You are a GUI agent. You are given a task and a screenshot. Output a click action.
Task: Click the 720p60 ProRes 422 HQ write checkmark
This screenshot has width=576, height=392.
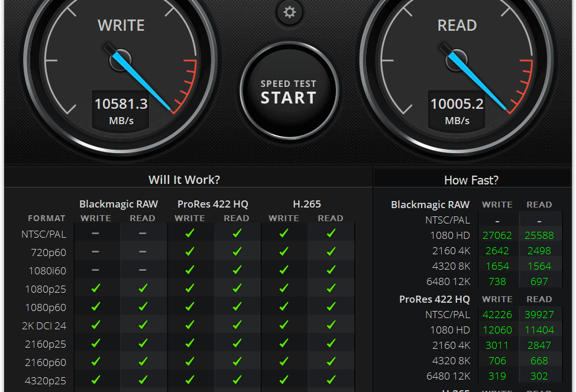(190, 252)
